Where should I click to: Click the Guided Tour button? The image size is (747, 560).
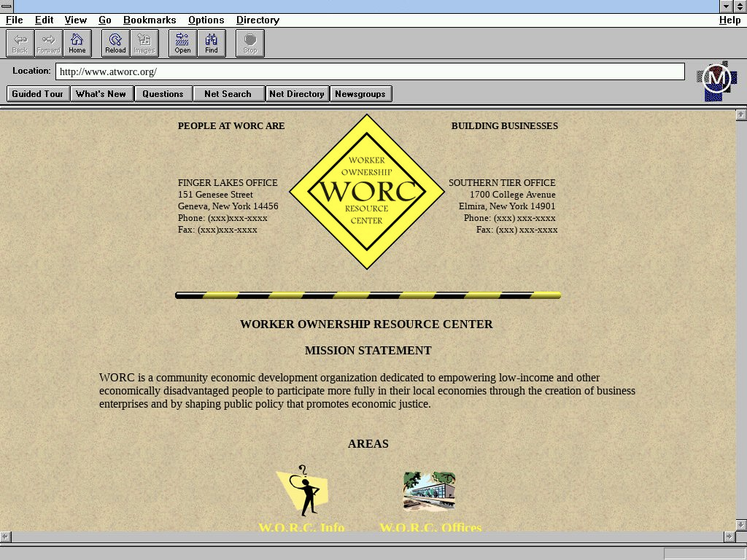click(x=38, y=94)
